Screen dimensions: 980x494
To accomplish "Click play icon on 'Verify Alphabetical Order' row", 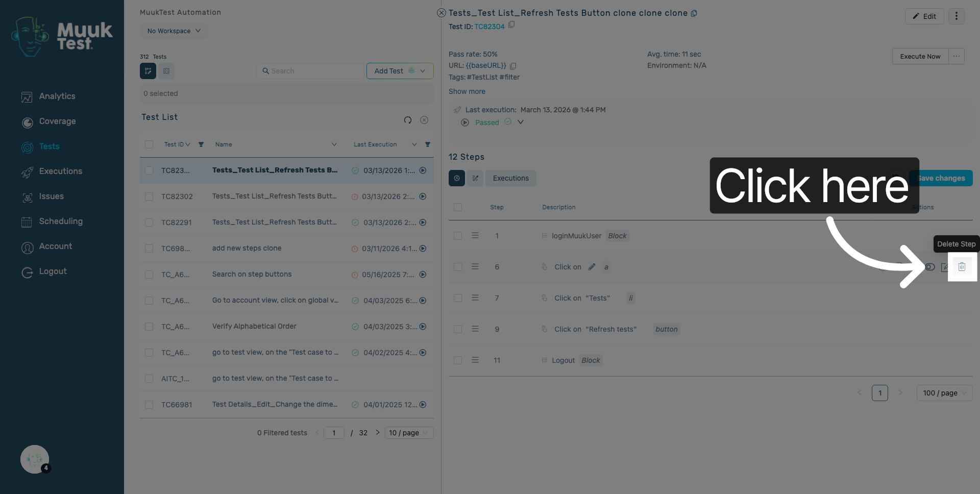I will 423,327.
